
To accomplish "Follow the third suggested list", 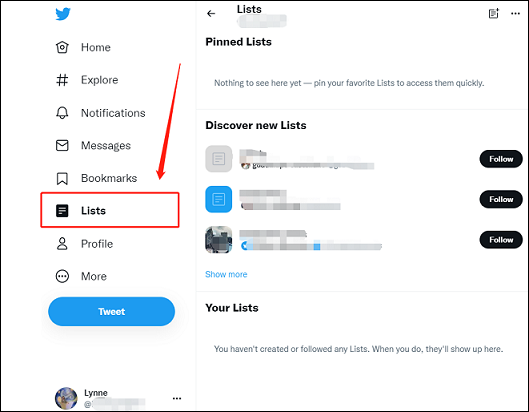I will coord(501,240).
